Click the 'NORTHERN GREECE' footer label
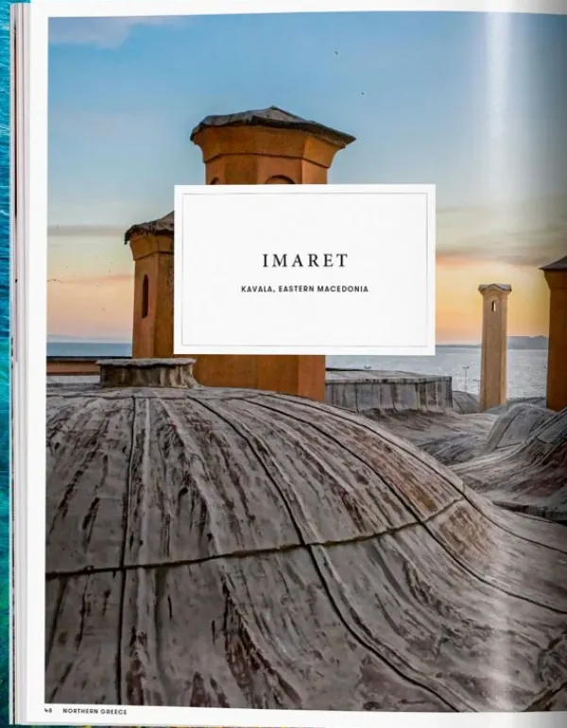Viewport: 567px width, 728px height. 94,711
